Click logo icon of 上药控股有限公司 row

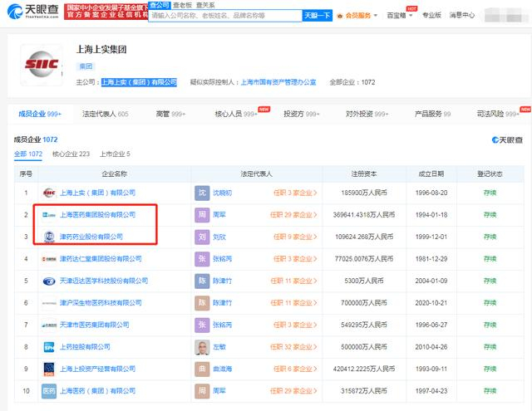tap(49, 347)
